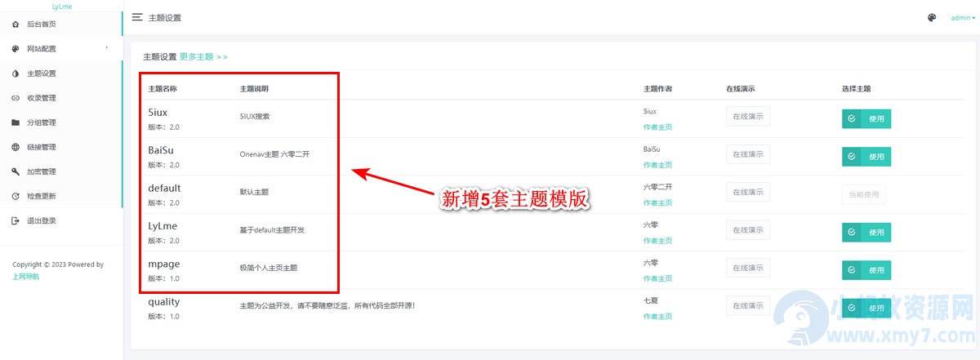Open 作者主页 link for 5iux theme
980x360 pixels.
pos(657,127)
